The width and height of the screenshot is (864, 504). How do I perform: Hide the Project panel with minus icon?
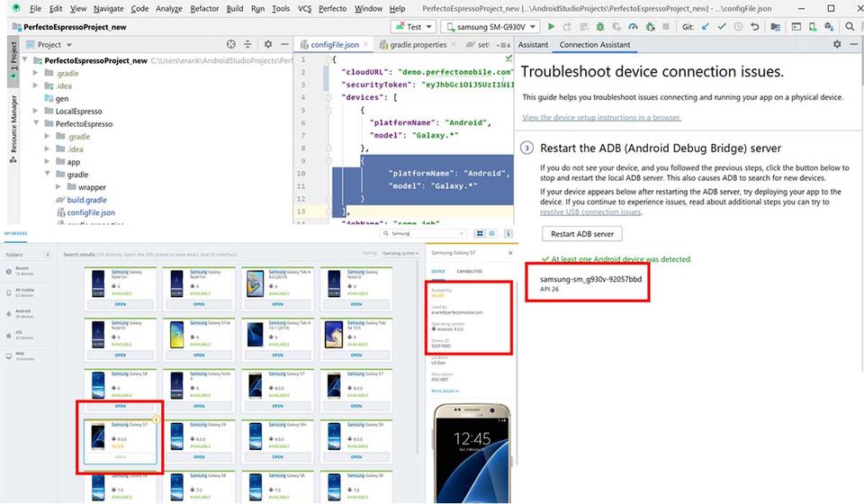(284, 44)
